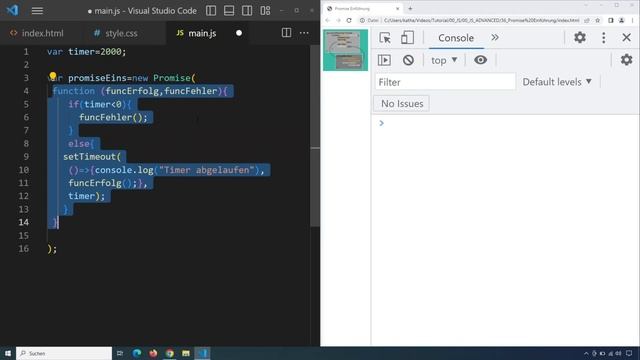640x360 pixels.
Task: Activate the DevTools inspect element tool
Action: (x=385, y=38)
